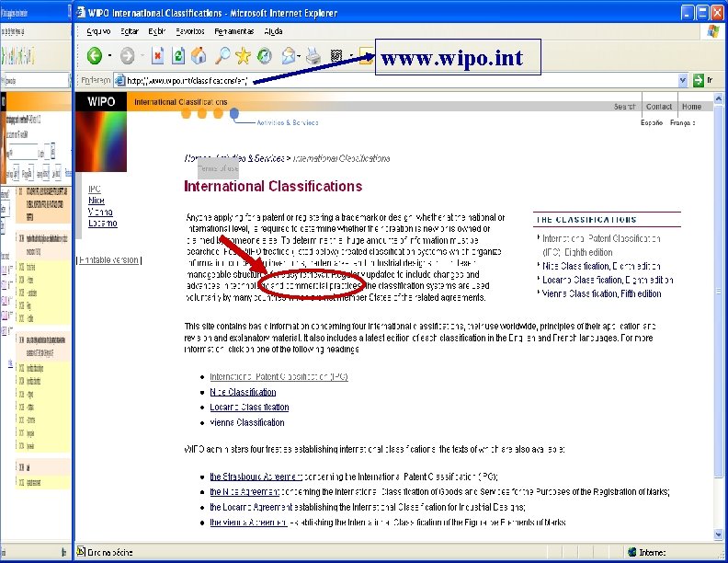The image size is (728, 563).
Task: Click the Windows flag logo in toolbar
Action: [713, 31]
